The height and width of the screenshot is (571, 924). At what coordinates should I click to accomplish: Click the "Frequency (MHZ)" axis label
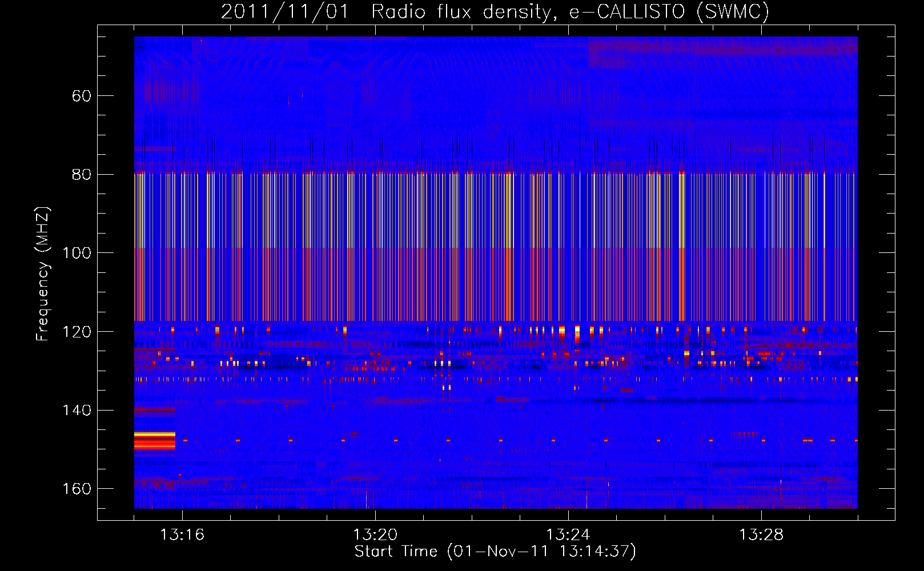(x=43, y=274)
